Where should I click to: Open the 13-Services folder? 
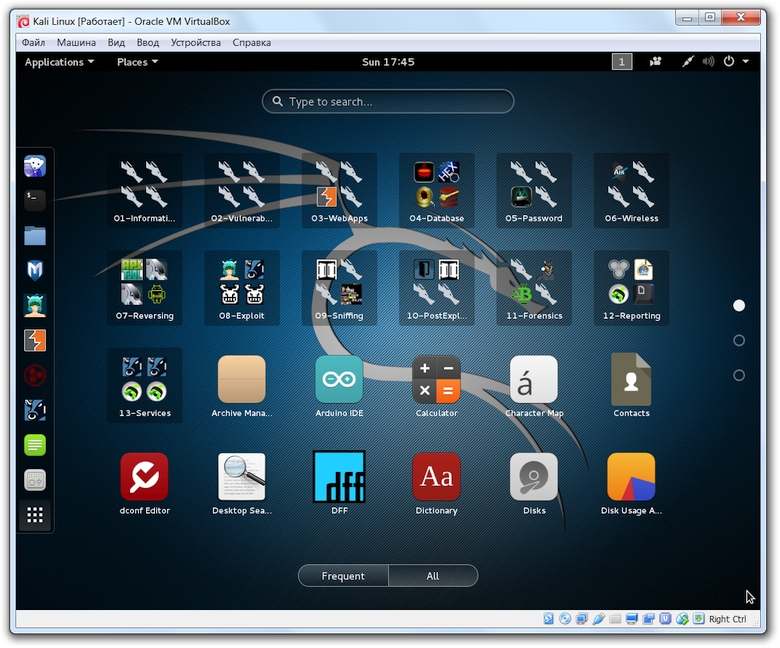point(144,385)
